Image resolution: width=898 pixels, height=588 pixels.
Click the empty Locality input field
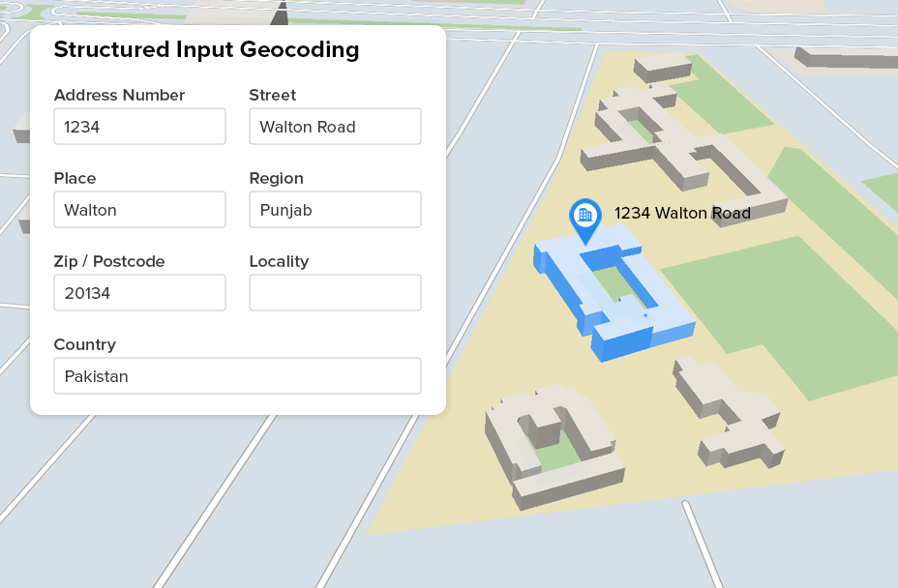tap(335, 293)
